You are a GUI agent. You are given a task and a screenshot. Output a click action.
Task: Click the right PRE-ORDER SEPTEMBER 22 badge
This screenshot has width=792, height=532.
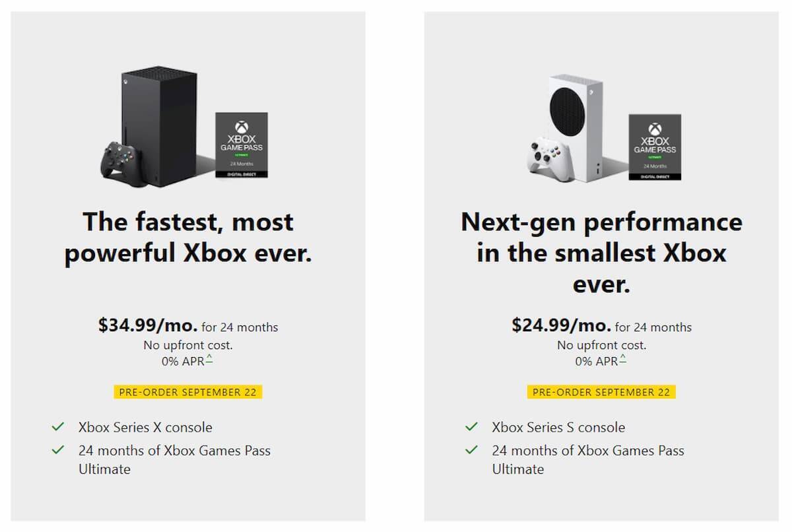[x=601, y=392]
